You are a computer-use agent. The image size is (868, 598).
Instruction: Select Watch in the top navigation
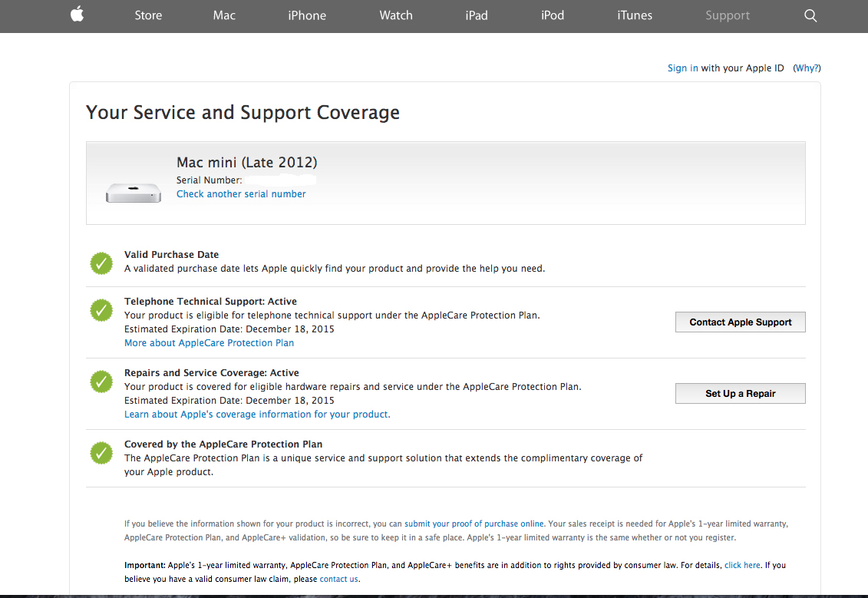[x=396, y=15]
